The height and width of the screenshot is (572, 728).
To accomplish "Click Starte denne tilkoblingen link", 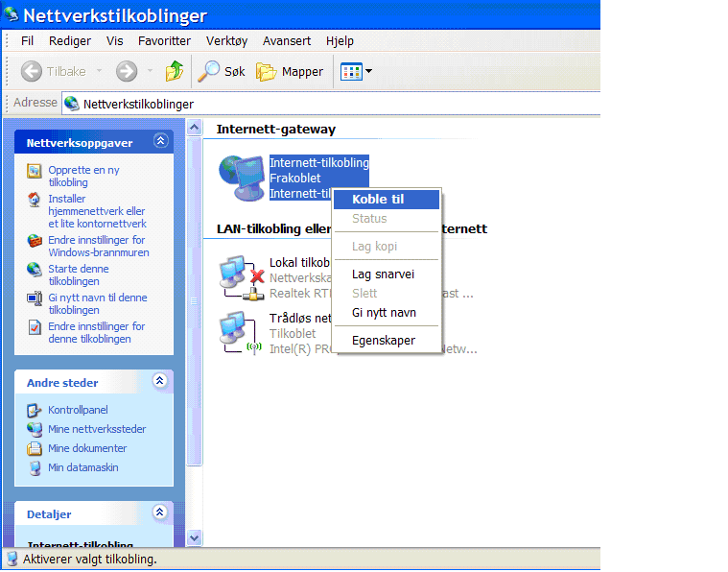I will tap(79, 275).
